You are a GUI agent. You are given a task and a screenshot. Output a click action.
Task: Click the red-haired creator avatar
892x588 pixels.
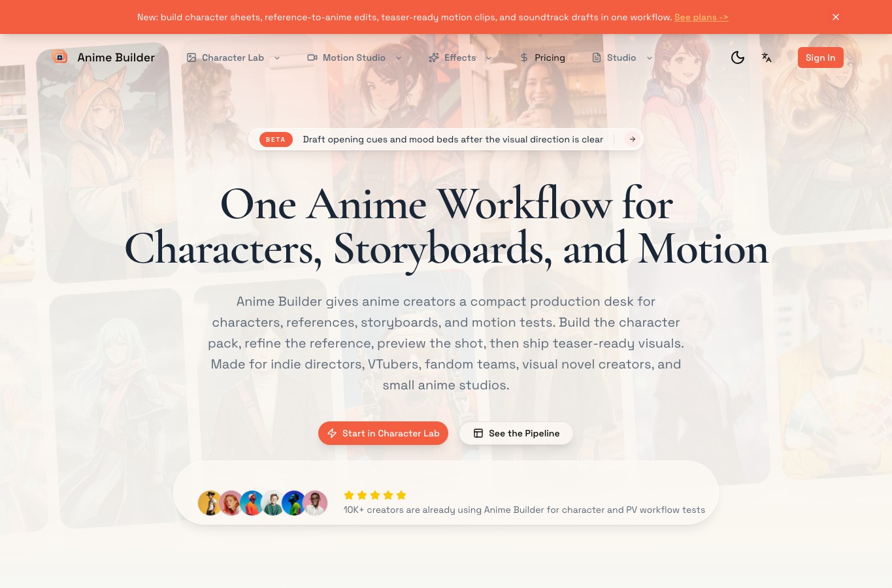231,503
